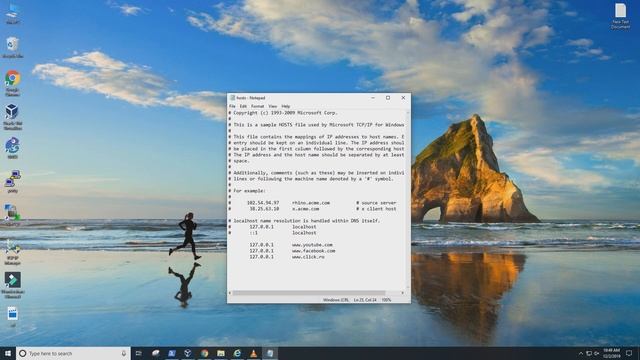Select Google Chrome desktop shortcut
Screen dimensions: 640x360
pos(13,83)
